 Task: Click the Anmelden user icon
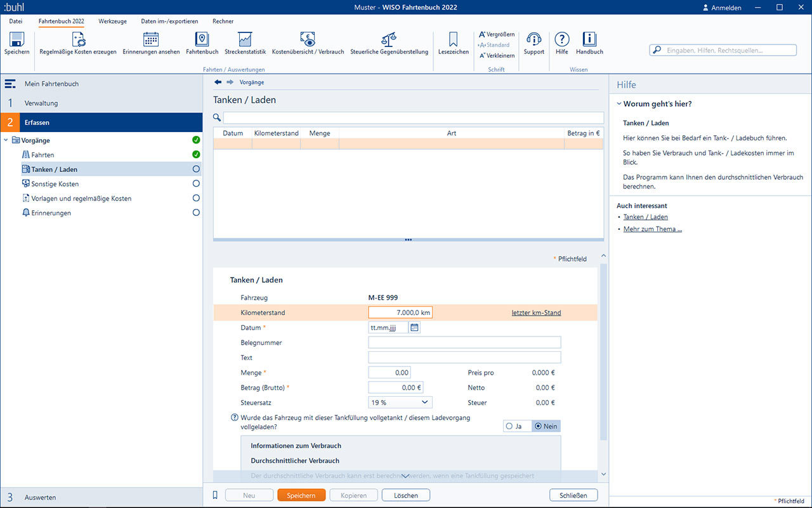[x=705, y=8]
